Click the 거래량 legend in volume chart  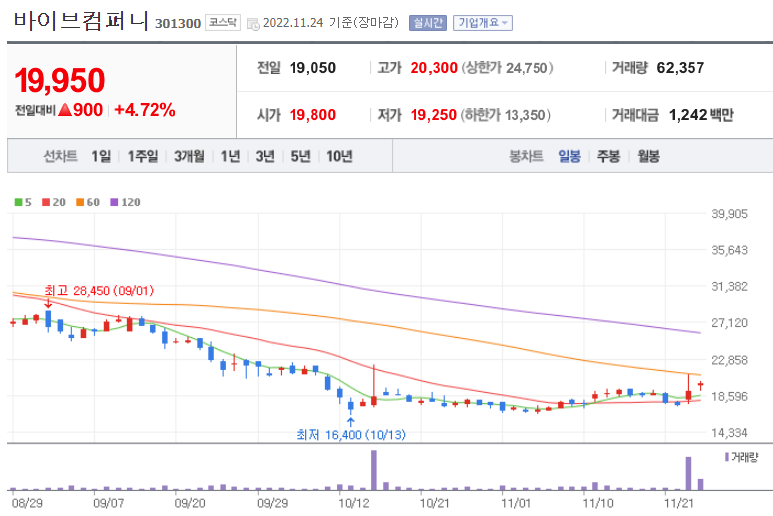click(x=741, y=457)
